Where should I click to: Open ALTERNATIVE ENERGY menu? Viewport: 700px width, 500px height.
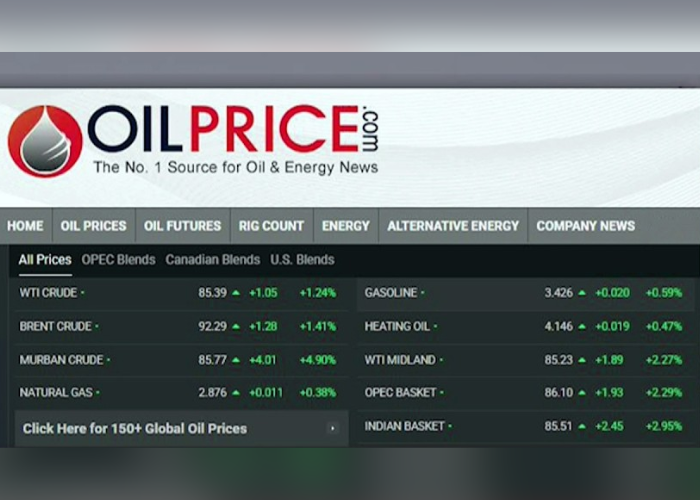coord(453,226)
